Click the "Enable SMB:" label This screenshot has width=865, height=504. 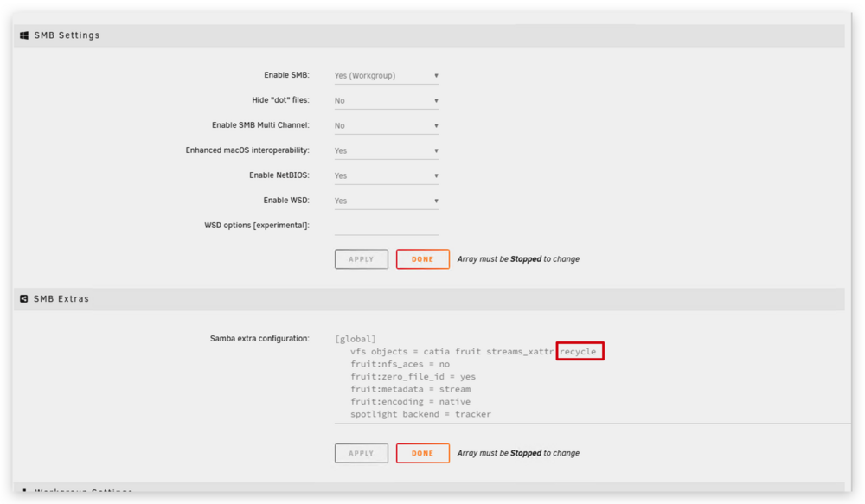[286, 75]
